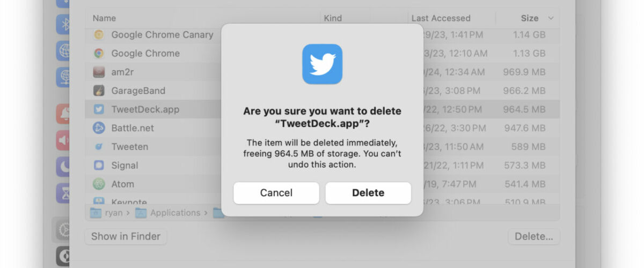The width and height of the screenshot is (644, 268).
Task: Sort the list by Name column header
Action: point(104,18)
